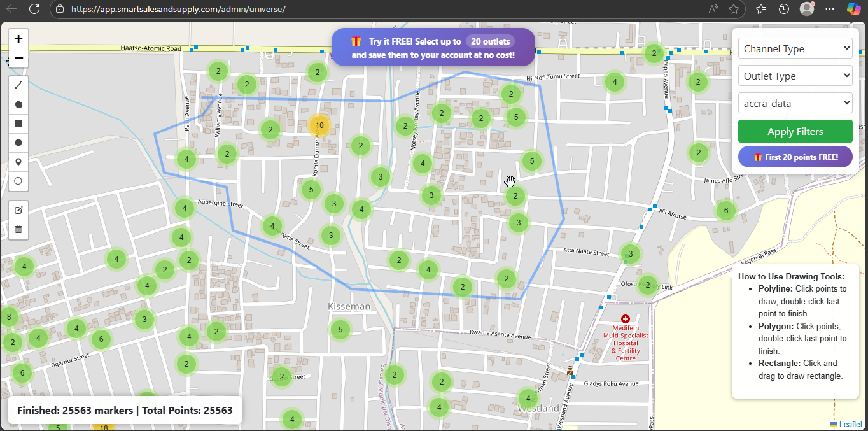Image resolution: width=868 pixels, height=431 pixels.
Task: Select the Marker placement tool
Action: (18, 162)
